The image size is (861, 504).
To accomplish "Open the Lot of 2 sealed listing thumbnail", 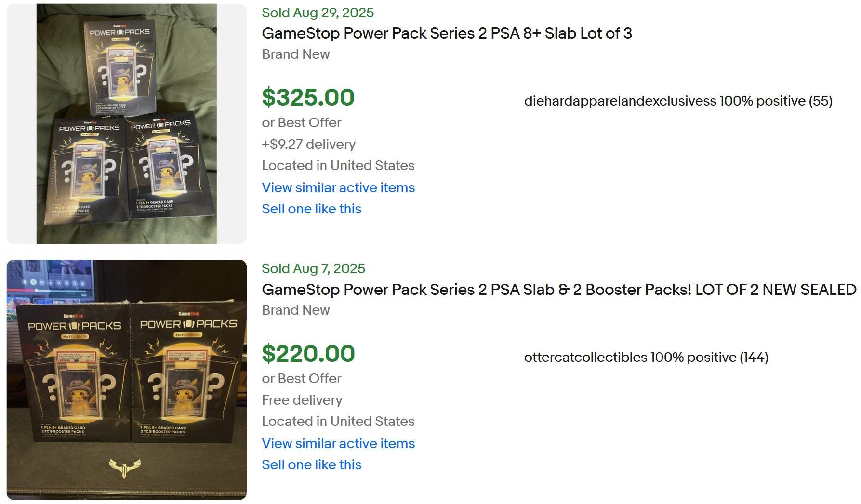I will click(126, 379).
